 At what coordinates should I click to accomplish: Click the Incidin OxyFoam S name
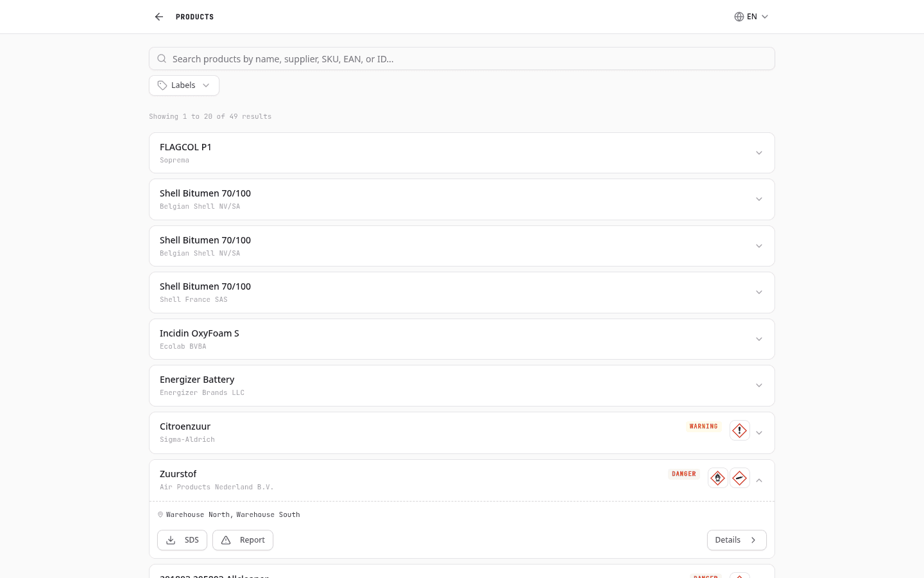point(200,333)
